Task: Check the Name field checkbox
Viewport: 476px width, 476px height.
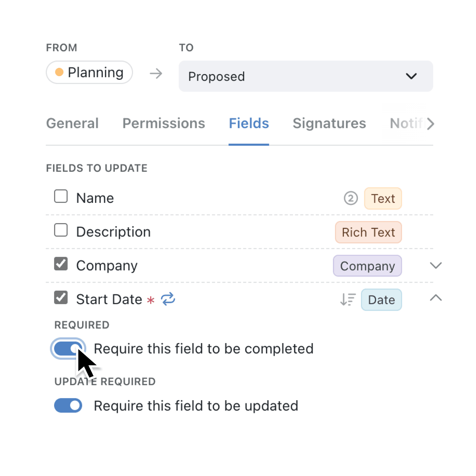Action: [61, 196]
